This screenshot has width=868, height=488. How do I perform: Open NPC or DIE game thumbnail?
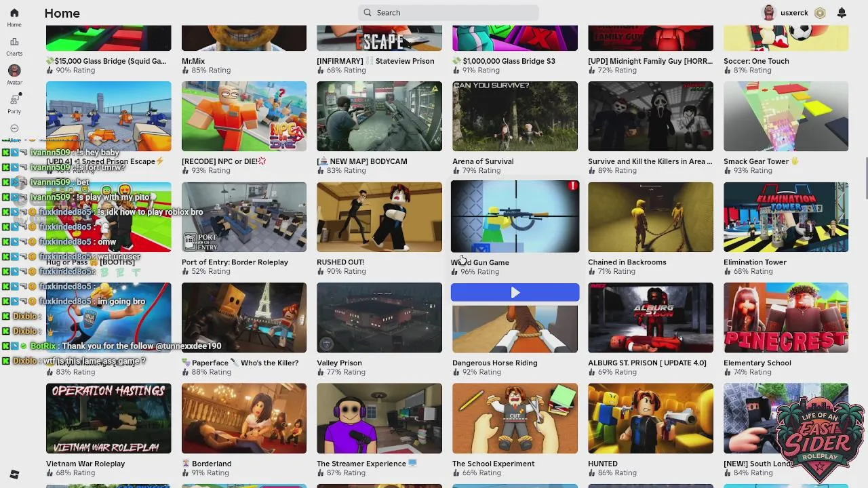[x=244, y=116]
